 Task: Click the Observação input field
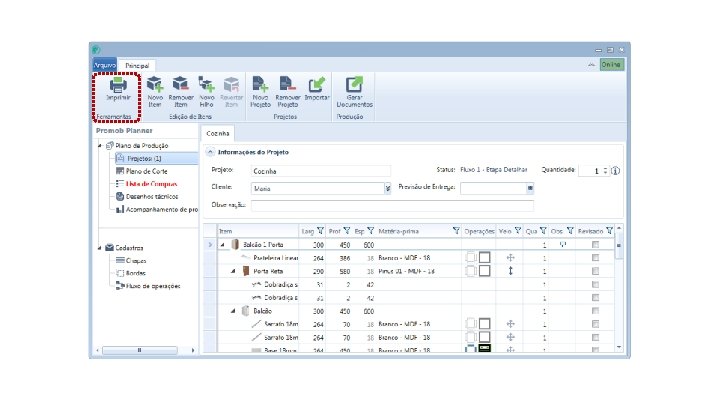click(x=392, y=205)
